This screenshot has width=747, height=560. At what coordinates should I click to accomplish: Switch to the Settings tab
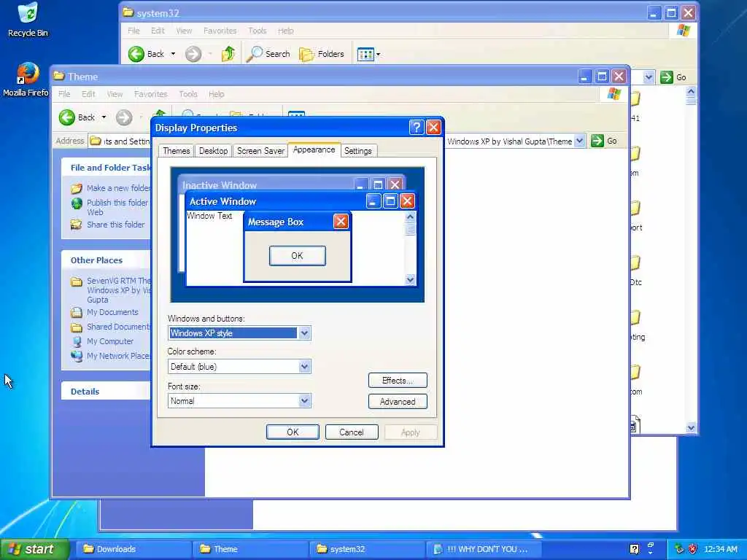[x=358, y=151]
